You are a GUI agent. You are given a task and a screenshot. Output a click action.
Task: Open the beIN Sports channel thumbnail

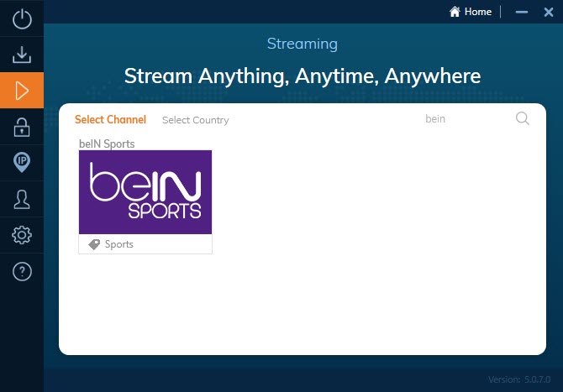(x=145, y=192)
